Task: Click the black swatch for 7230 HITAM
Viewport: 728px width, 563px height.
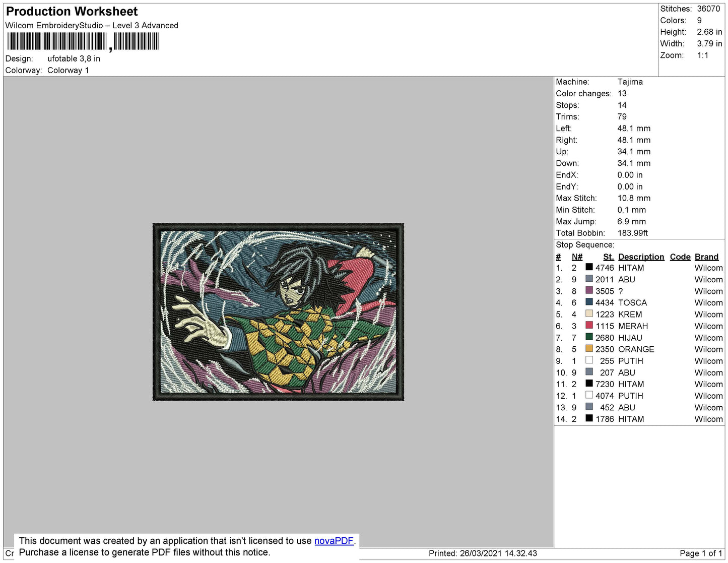Action: (589, 383)
